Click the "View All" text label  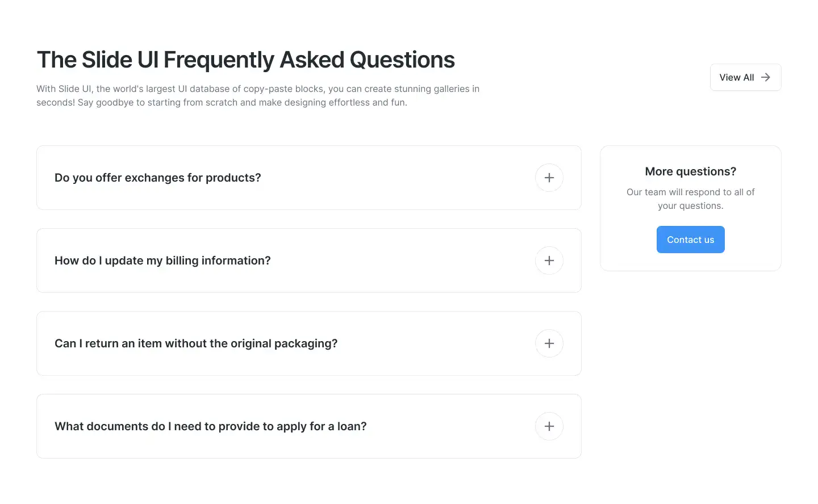736,77
